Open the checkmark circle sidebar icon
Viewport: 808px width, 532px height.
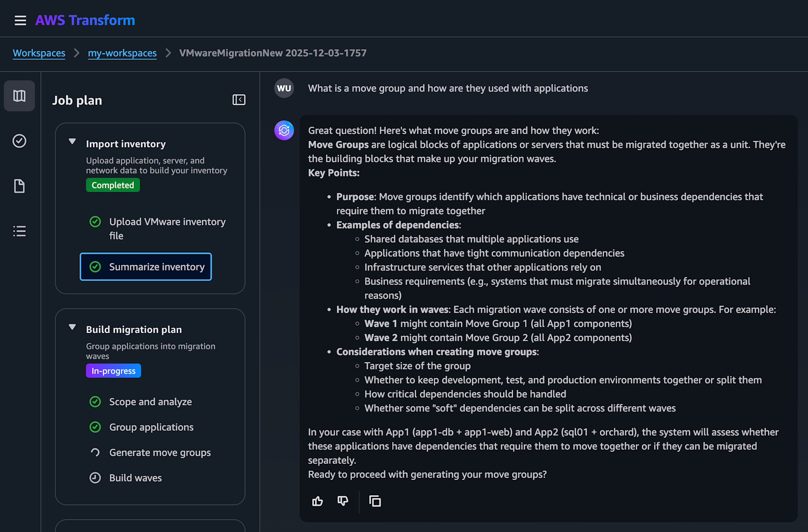point(19,141)
